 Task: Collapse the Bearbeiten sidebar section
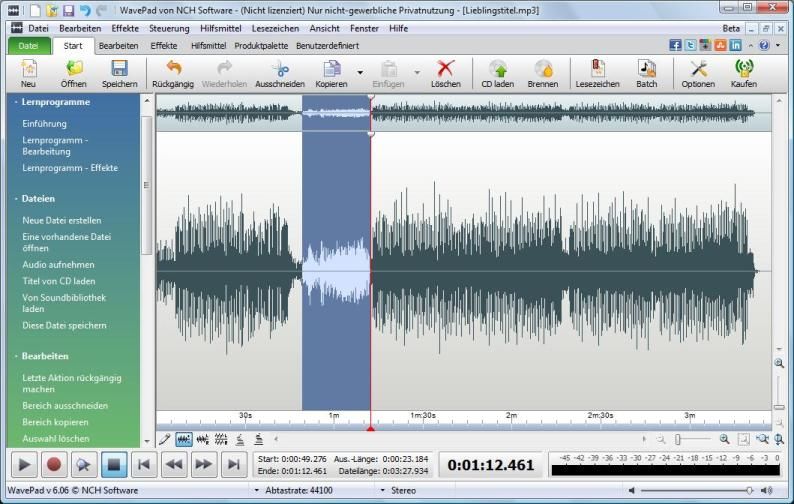(16, 357)
